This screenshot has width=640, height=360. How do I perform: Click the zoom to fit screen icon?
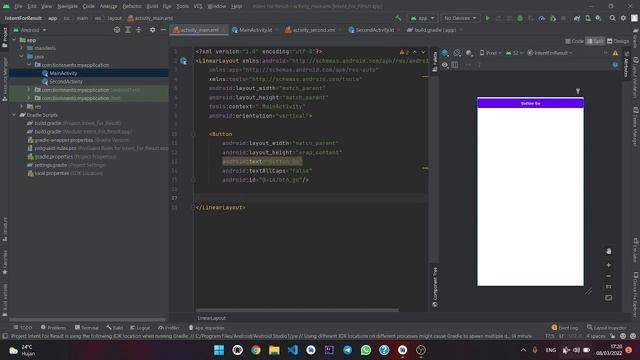609,298
